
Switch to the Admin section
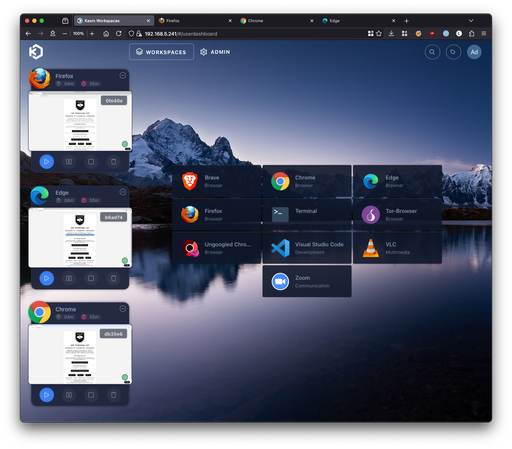pyautogui.click(x=215, y=52)
